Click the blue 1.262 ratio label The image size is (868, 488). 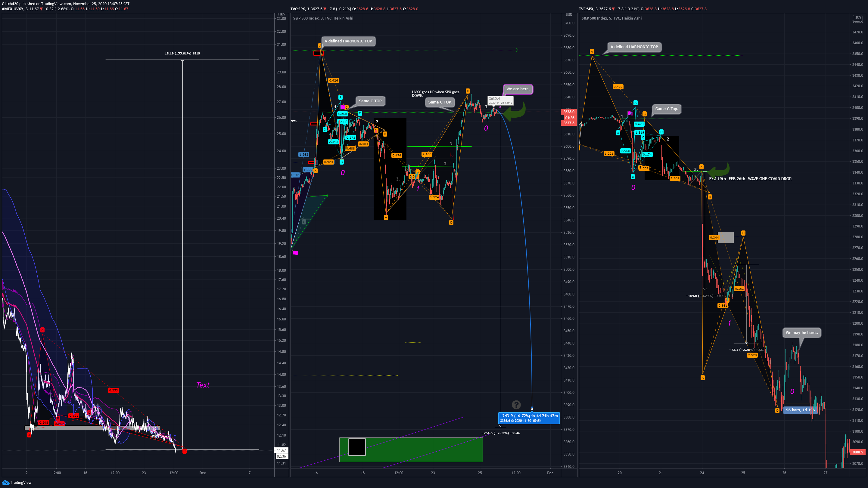coord(303,155)
